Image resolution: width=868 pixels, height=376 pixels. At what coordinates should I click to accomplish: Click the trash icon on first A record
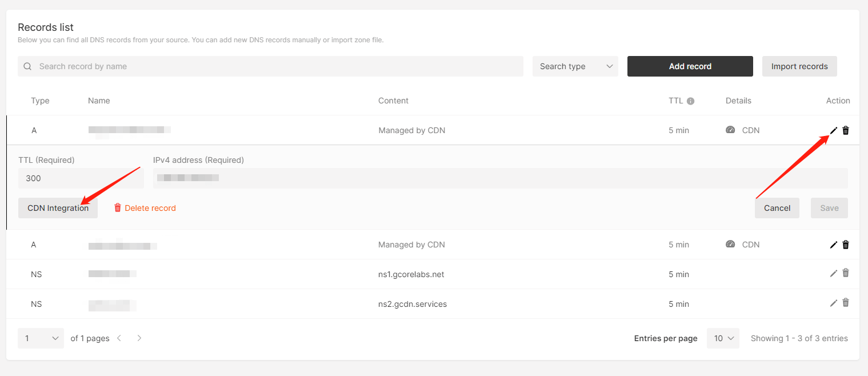pos(846,130)
